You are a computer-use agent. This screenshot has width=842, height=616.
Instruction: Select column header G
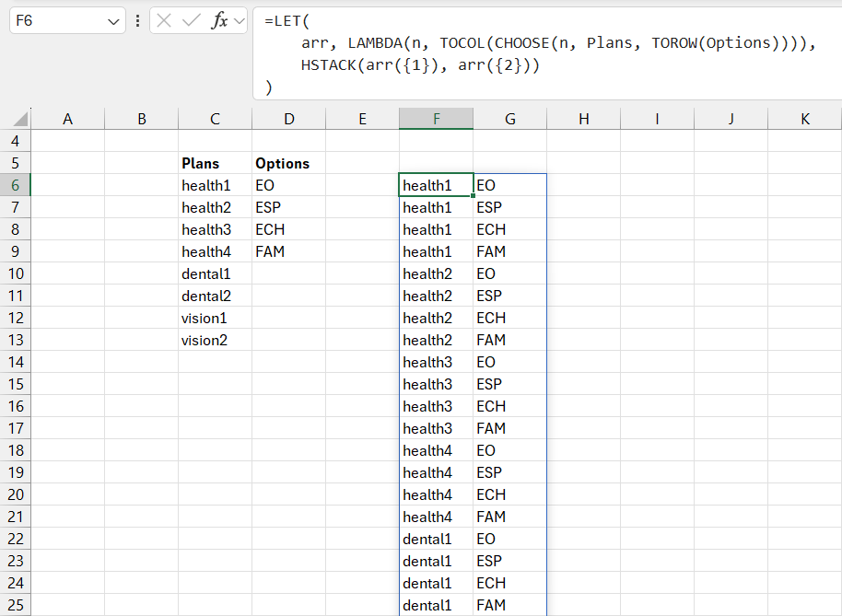tap(509, 118)
